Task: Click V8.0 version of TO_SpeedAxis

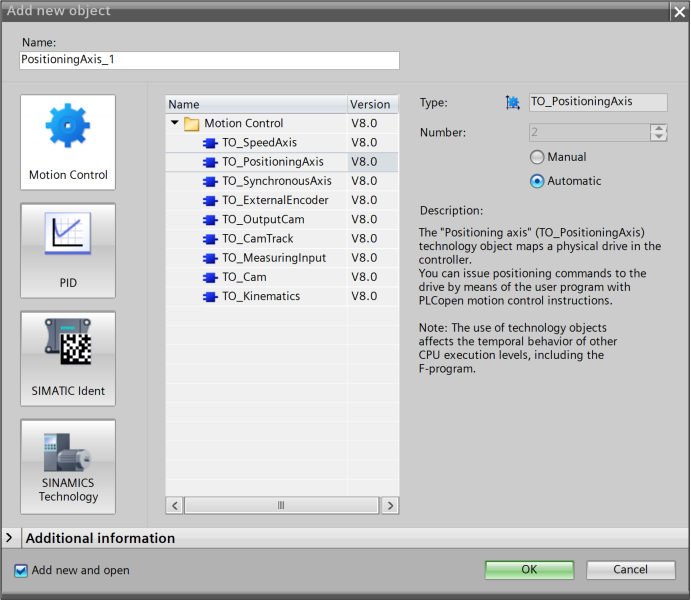Action: 364,143
